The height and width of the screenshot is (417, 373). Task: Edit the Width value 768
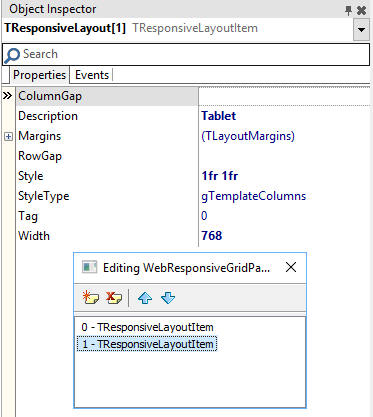tap(284, 236)
